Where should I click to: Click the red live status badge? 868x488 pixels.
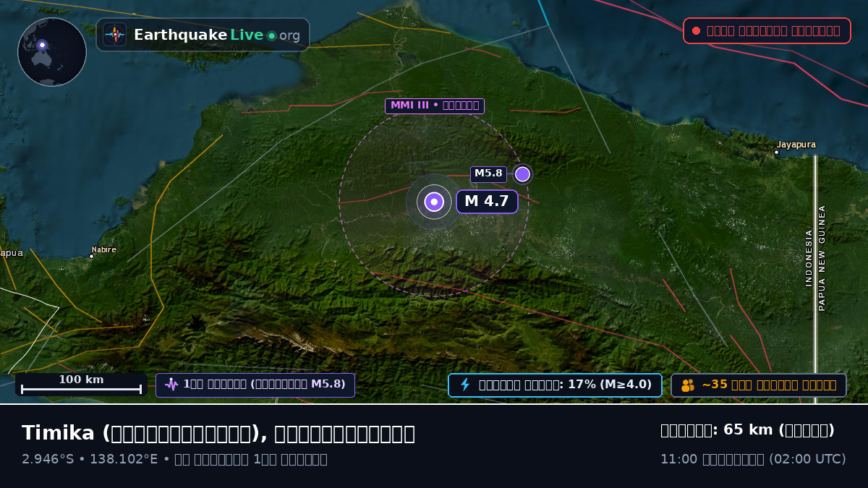(x=767, y=30)
